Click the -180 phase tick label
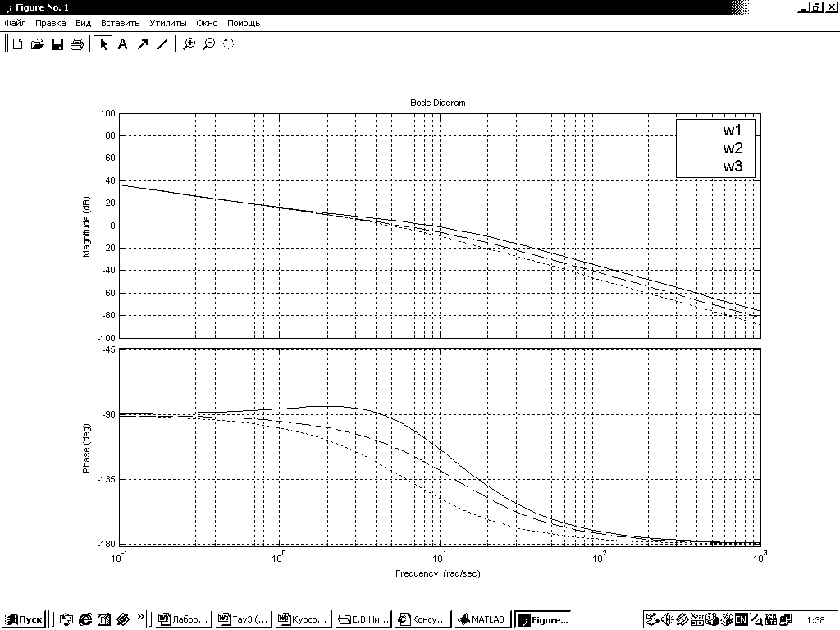This screenshot has height=630, width=840. tap(107, 545)
